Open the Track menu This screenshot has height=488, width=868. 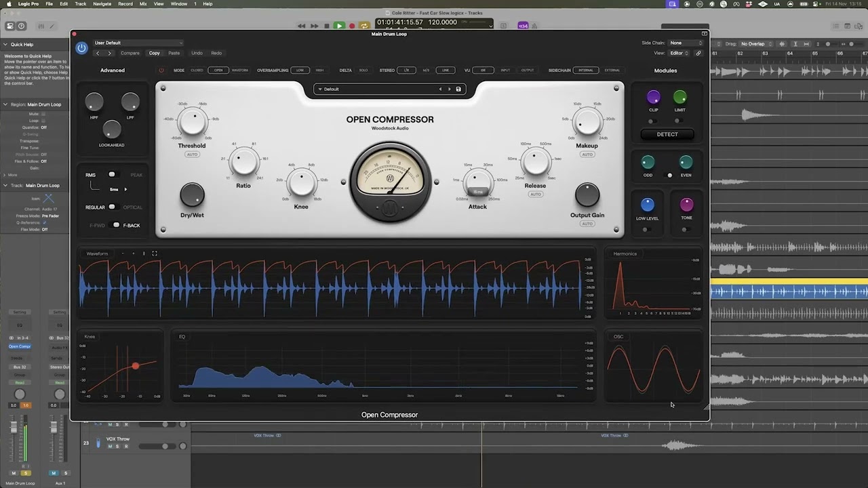pyautogui.click(x=81, y=4)
